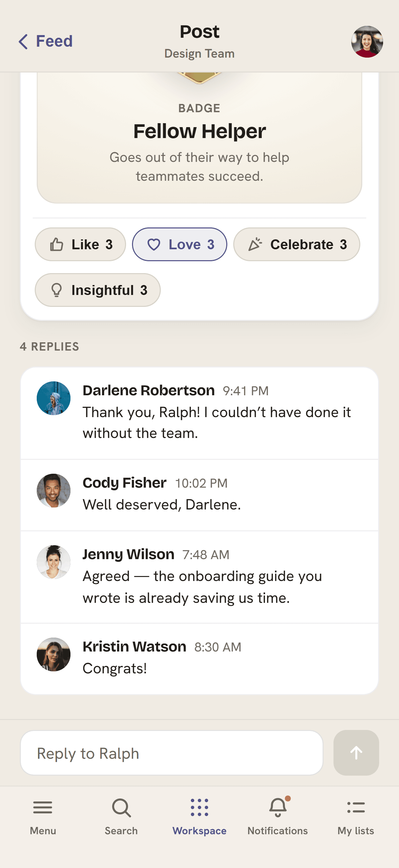Open Kristin Watson's name
The height and width of the screenshot is (868, 399).
(x=135, y=646)
